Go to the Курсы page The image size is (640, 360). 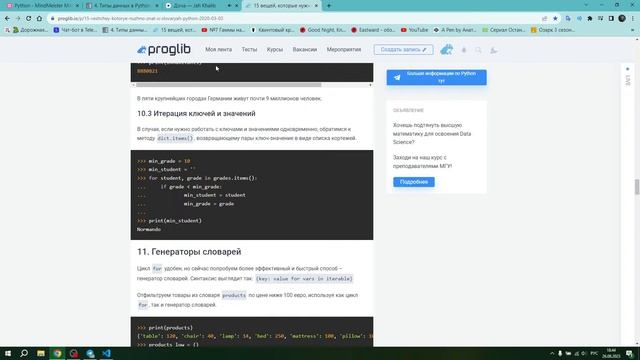(x=275, y=49)
